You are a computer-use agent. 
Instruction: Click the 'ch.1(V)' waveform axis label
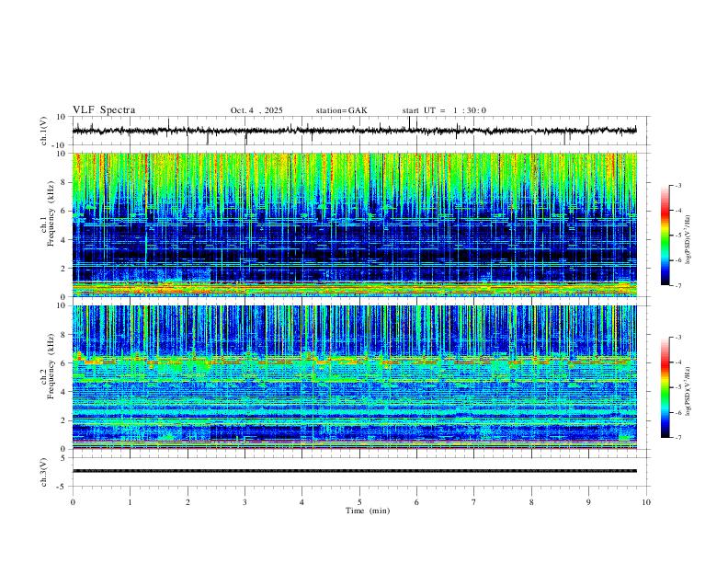click(x=44, y=131)
